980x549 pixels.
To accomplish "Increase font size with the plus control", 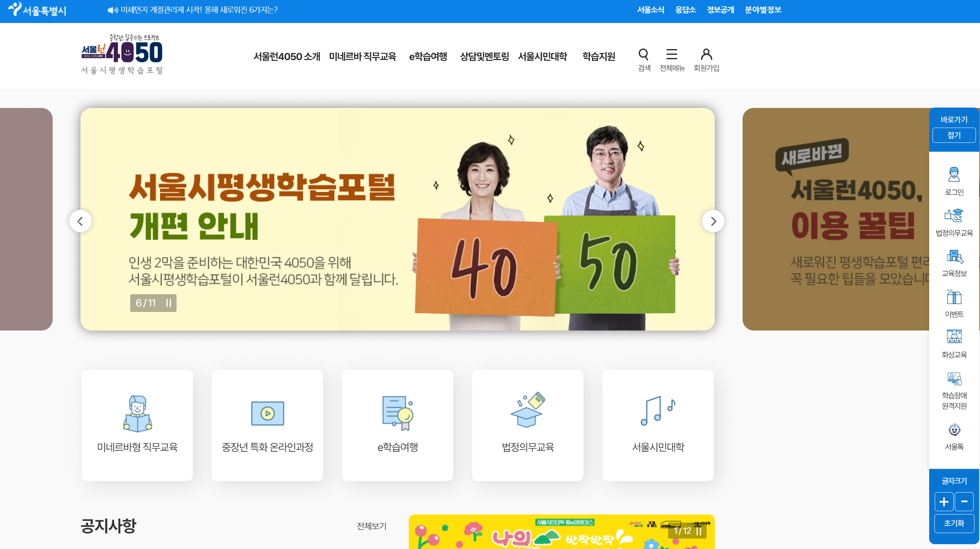I will point(944,502).
